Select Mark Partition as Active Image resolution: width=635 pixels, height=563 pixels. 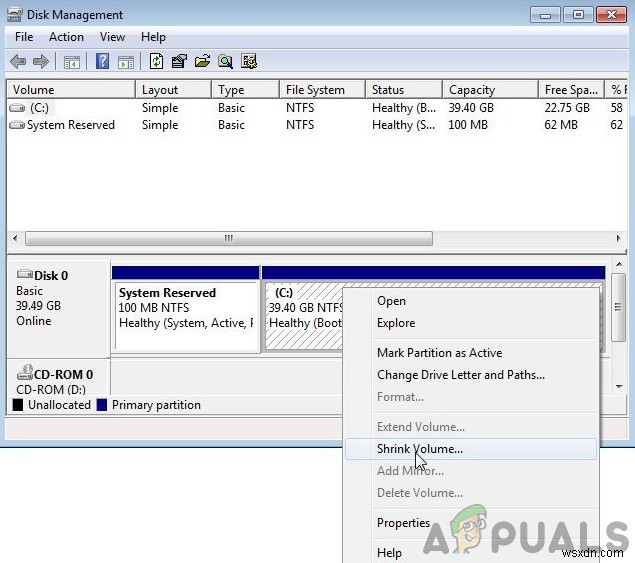(x=471, y=353)
